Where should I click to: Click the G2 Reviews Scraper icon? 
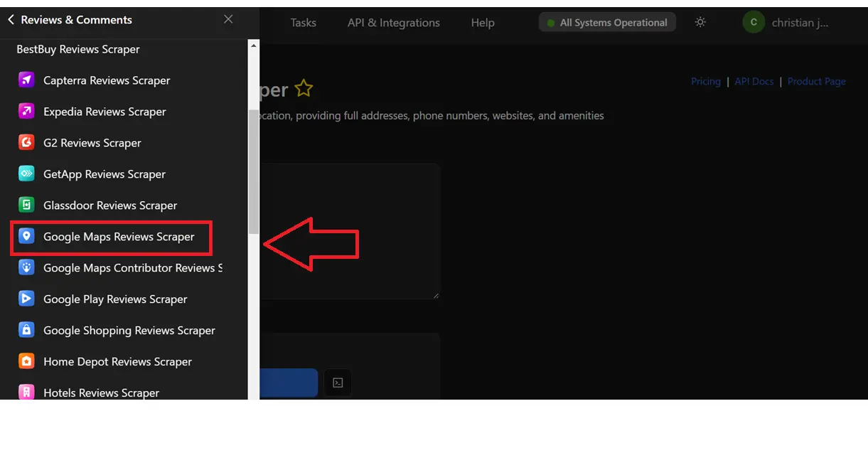point(26,143)
